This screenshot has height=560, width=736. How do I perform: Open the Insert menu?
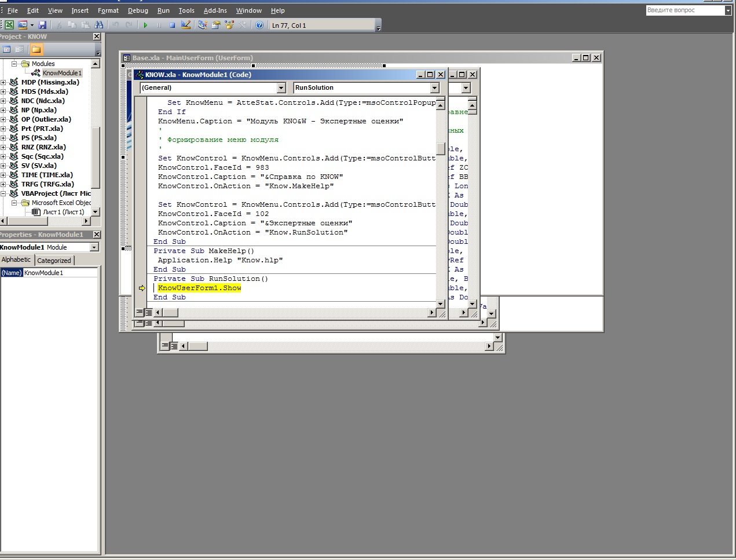click(x=80, y=10)
